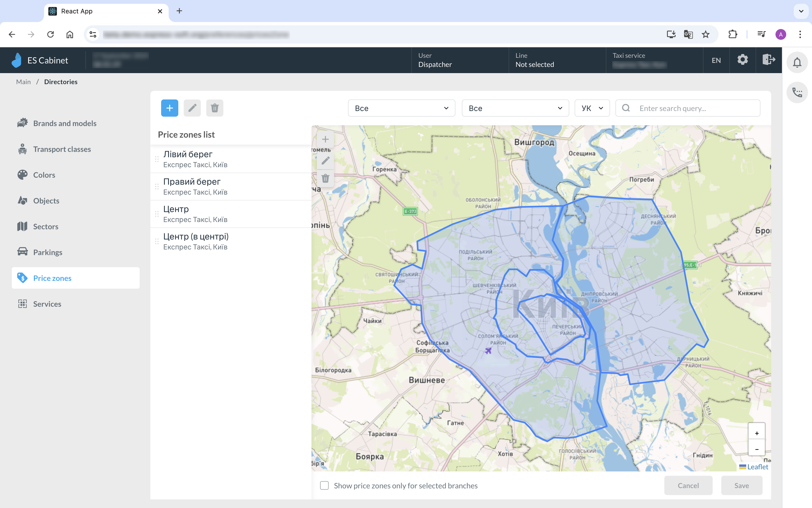
Task: Zoom in the map with plus control
Action: (x=757, y=433)
